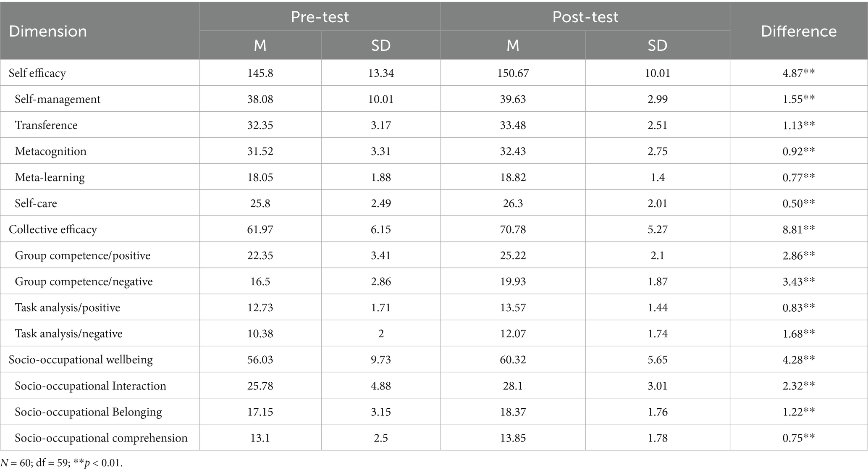This screenshot has height=473, width=868.
Task: Click the 8.81** difference value
Action: click(x=798, y=229)
